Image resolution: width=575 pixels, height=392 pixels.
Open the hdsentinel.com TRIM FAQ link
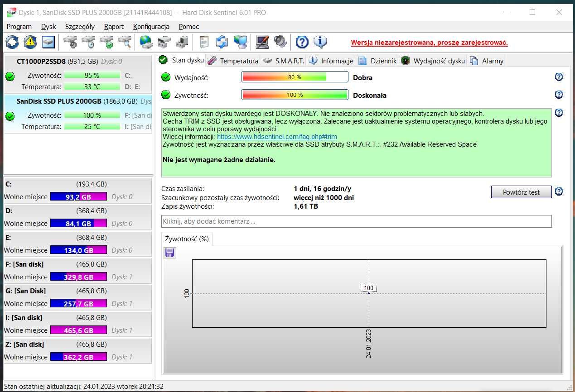coord(277,137)
